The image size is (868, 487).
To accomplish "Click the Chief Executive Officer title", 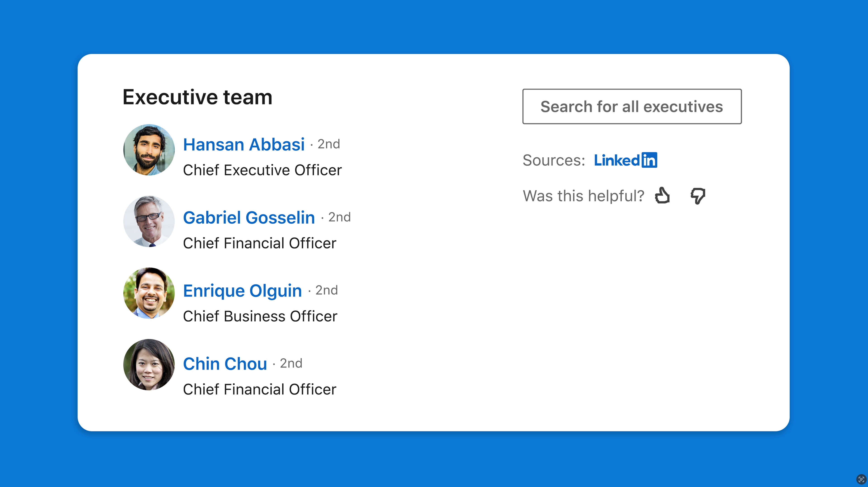I will [262, 170].
